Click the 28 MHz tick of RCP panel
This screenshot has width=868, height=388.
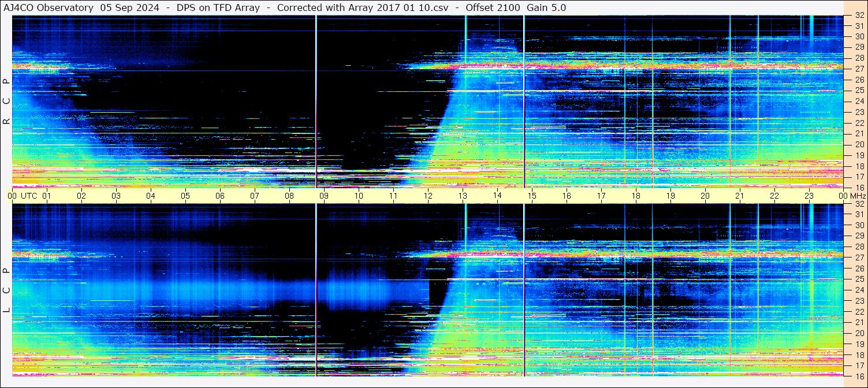(859, 58)
